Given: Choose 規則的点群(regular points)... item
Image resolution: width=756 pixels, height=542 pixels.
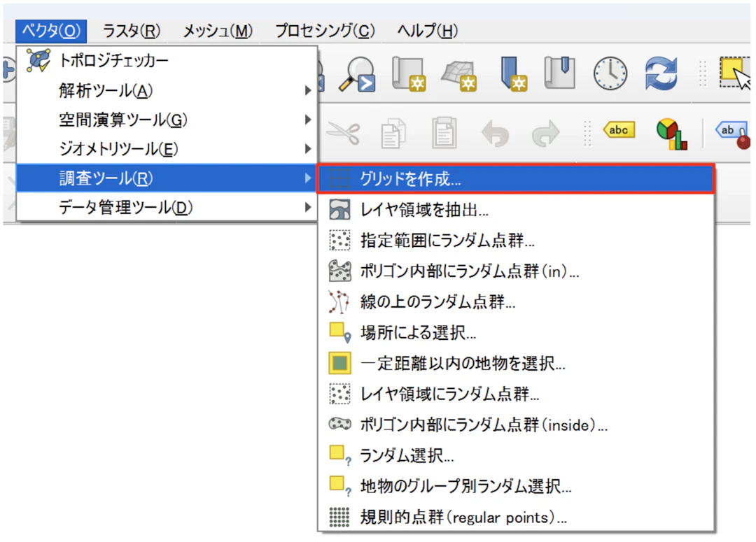Looking at the screenshot, I should pyautogui.click(x=515, y=517).
